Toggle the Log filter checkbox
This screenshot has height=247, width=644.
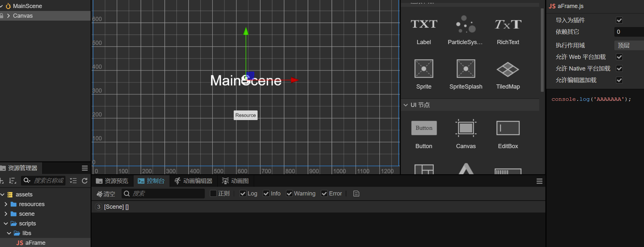pos(243,194)
